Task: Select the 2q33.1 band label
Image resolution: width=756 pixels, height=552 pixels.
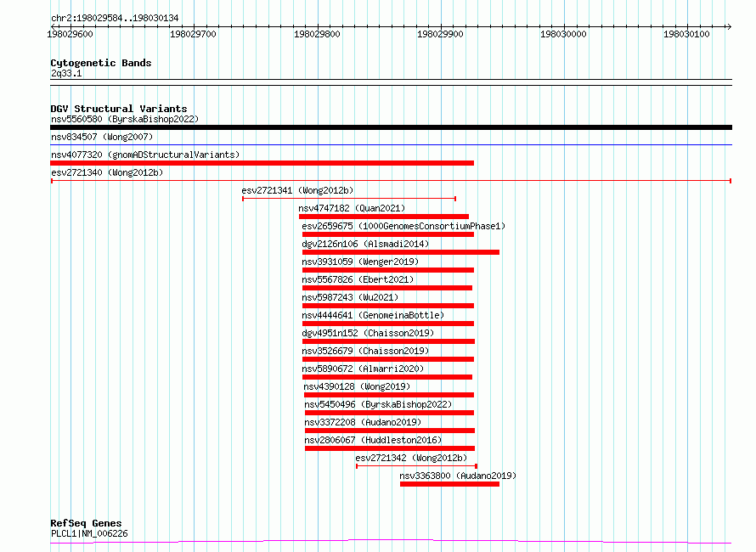Action: [66, 73]
